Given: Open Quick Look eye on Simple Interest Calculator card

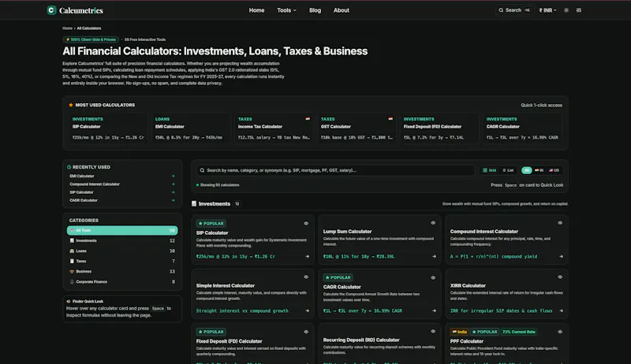Looking at the screenshot, I should click(x=306, y=277).
